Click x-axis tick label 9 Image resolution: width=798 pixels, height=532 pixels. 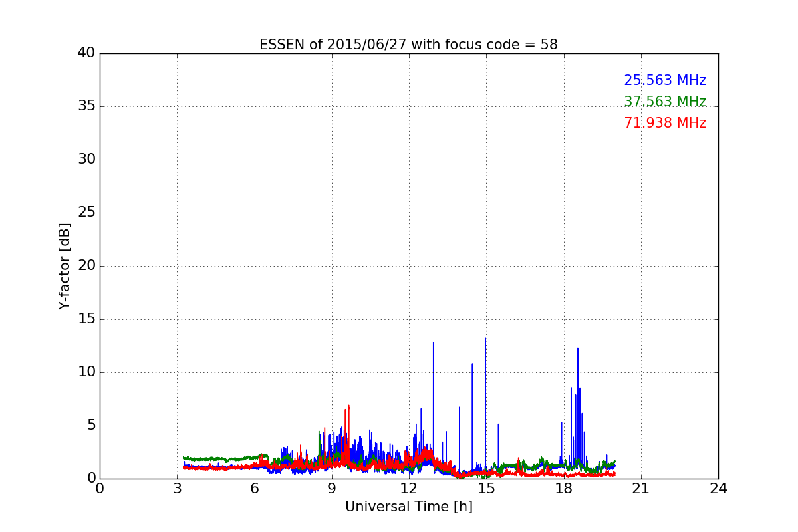[x=332, y=489]
